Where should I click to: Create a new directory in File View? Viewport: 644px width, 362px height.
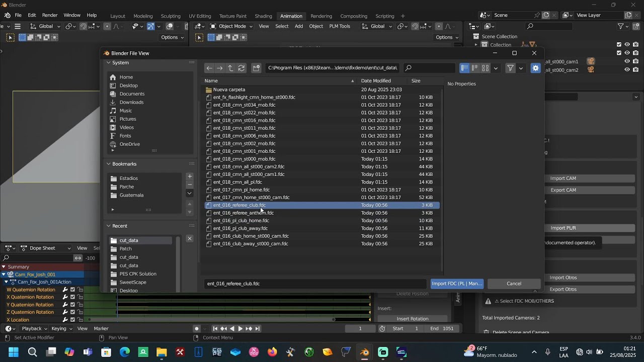tap(256, 68)
